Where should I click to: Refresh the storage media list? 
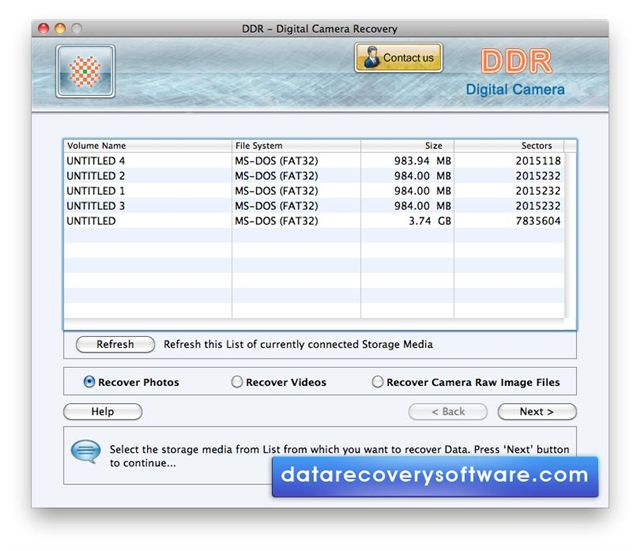click(x=115, y=344)
